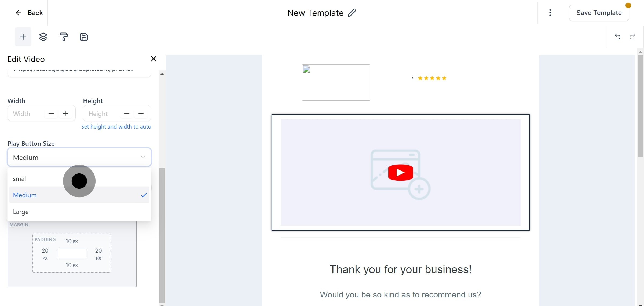Add a new block with the plus icon
This screenshot has height=306, width=644.
click(23, 37)
